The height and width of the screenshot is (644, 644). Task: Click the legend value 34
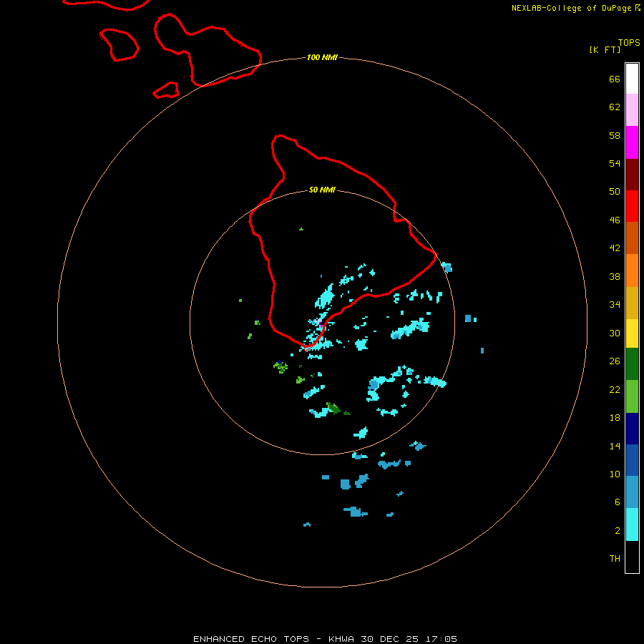click(615, 304)
